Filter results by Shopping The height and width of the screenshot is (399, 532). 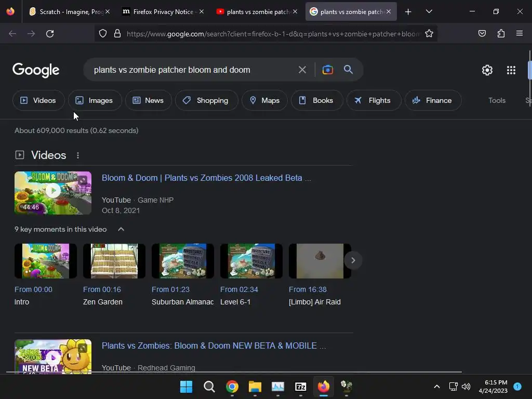tap(206, 100)
